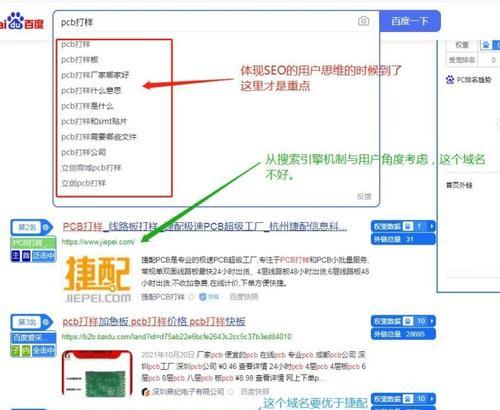
Task: Click 权重数据 1 widget for jiepei
Action: click(x=403, y=226)
